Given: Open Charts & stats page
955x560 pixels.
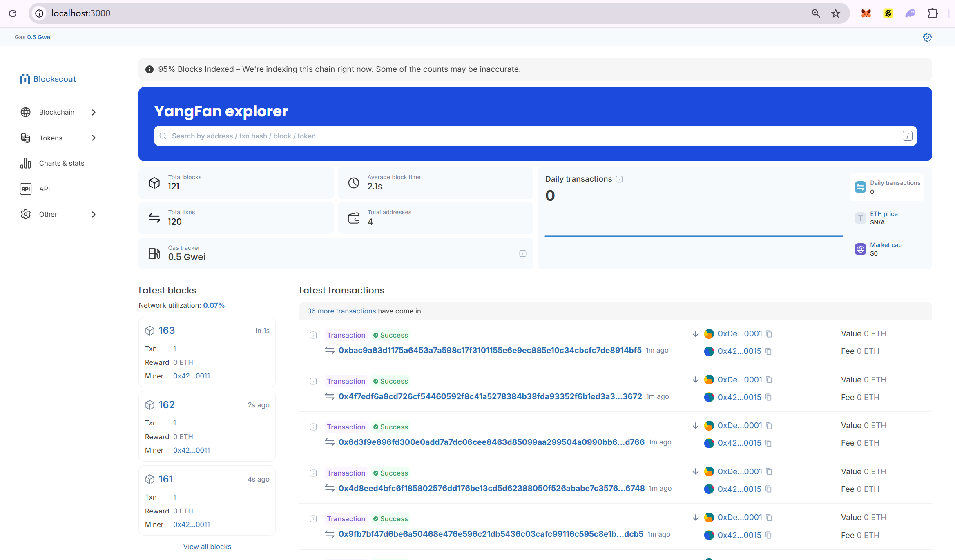Looking at the screenshot, I should (x=61, y=163).
